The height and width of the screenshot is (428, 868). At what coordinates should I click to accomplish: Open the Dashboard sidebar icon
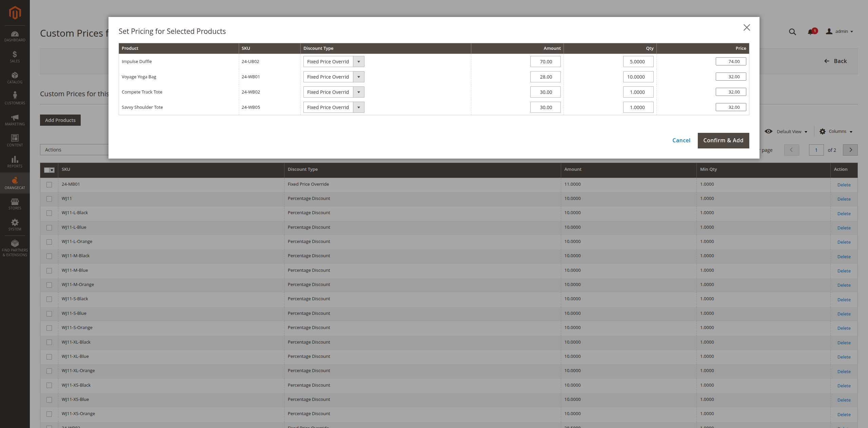(15, 36)
